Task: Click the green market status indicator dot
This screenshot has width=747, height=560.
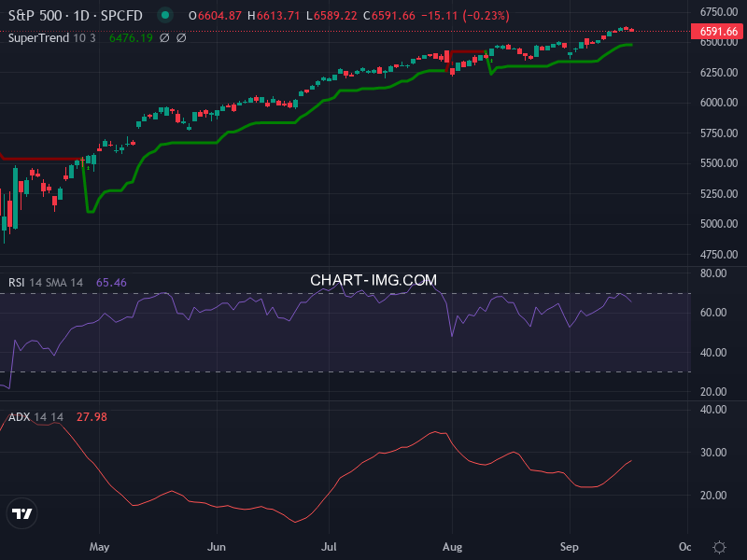Action: point(165,15)
